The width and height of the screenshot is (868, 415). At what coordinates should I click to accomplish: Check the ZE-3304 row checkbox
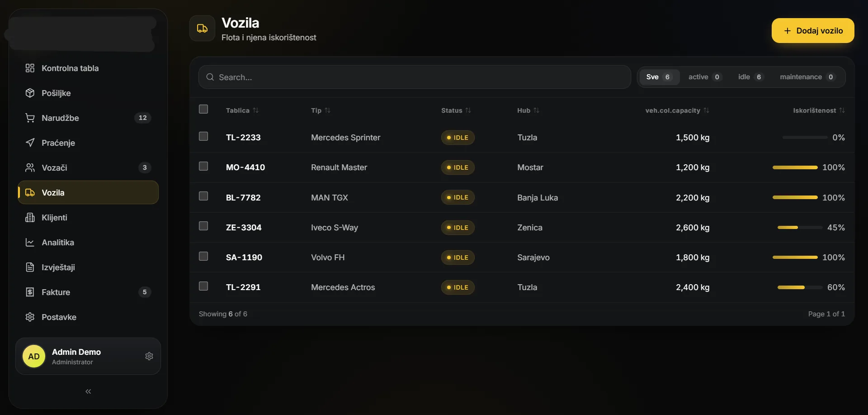(203, 226)
